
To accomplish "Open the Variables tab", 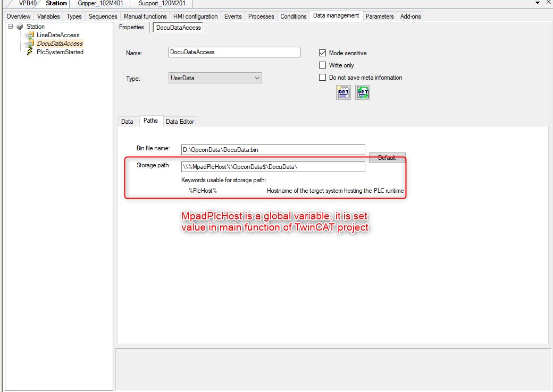I will (48, 16).
